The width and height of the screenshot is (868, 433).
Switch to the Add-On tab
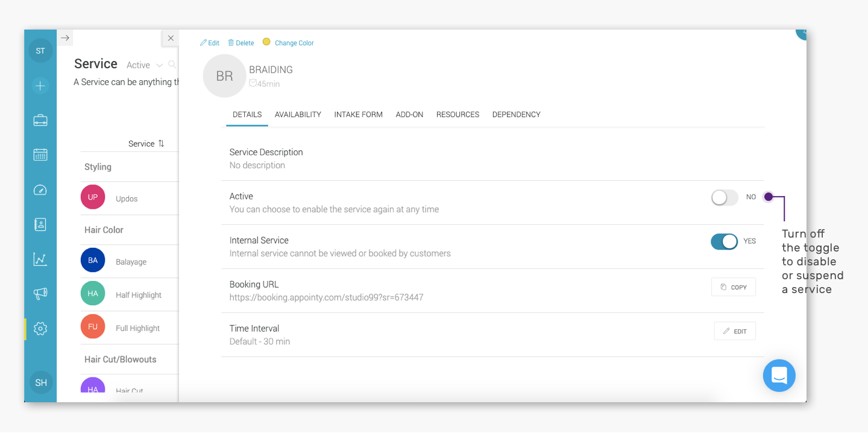(409, 115)
